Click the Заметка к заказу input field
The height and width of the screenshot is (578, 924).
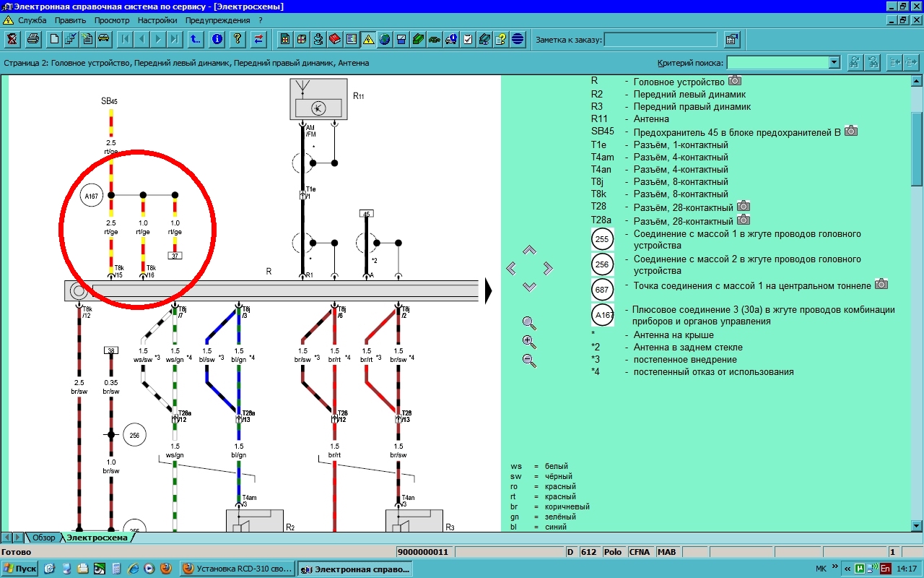(660, 40)
